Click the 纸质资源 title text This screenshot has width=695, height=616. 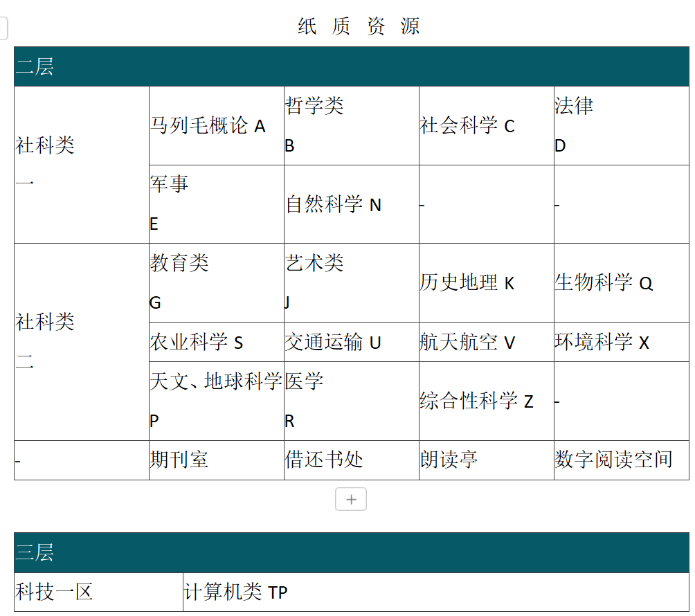coord(359,26)
